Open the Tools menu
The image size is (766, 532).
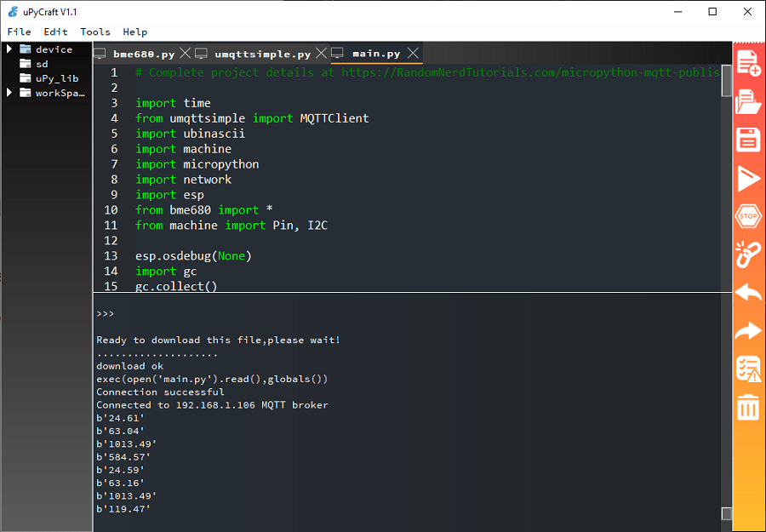click(94, 31)
